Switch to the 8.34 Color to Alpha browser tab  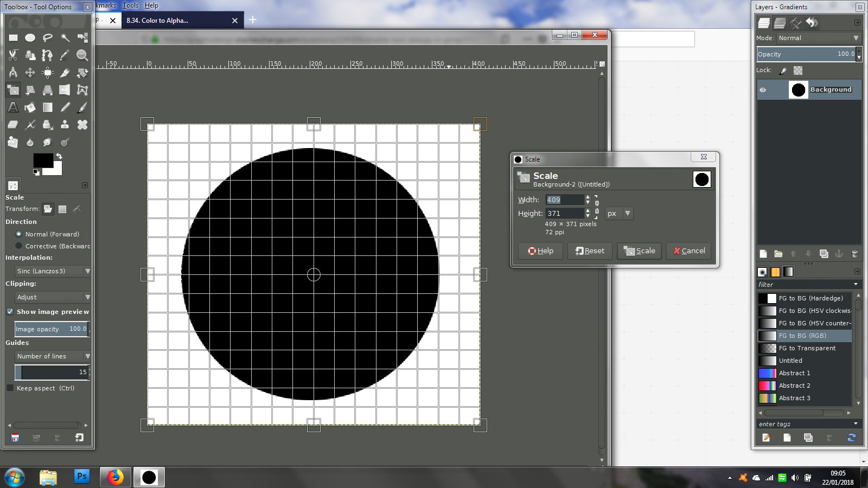pos(182,21)
